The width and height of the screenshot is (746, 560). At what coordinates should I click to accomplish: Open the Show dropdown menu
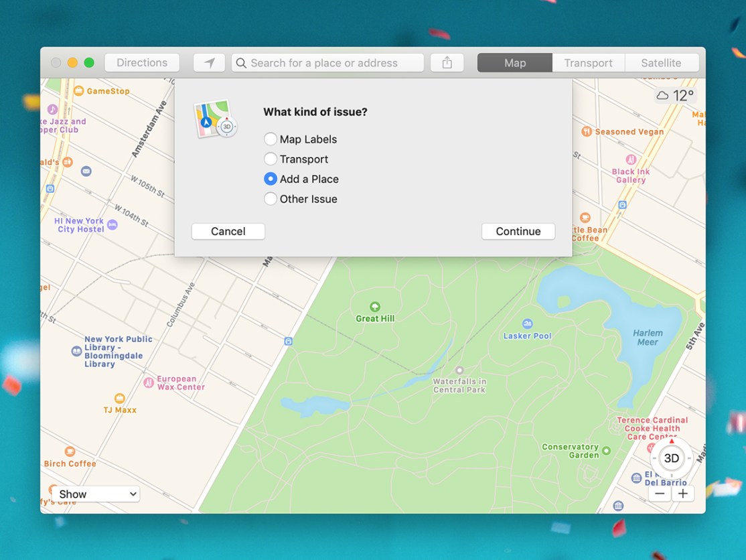pos(96,494)
